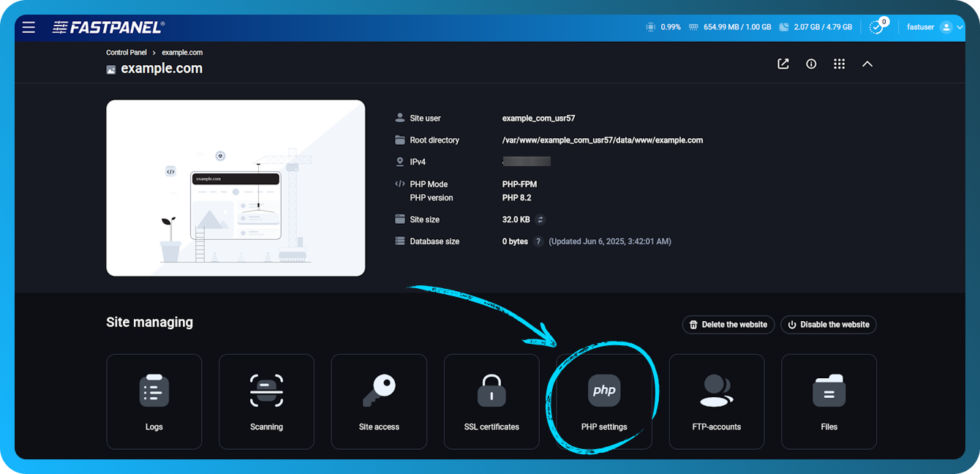Navigate to Control Panel breadcrumb
Screen dimensions: 980x474
(126, 52)
